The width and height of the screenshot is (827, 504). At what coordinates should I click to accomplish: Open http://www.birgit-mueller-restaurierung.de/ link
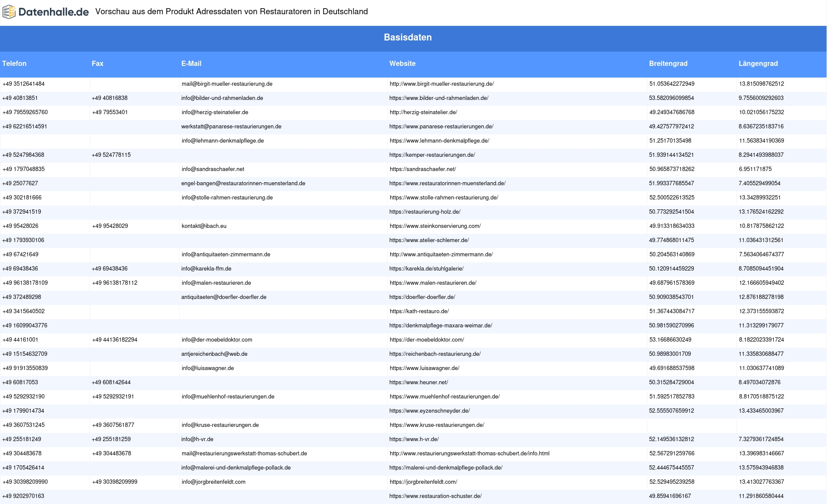tap(441, 84)
